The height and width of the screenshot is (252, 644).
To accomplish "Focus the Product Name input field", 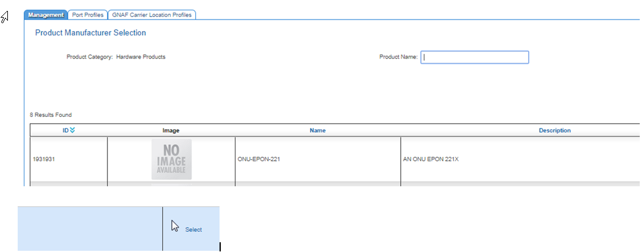I will coord(474,57).
